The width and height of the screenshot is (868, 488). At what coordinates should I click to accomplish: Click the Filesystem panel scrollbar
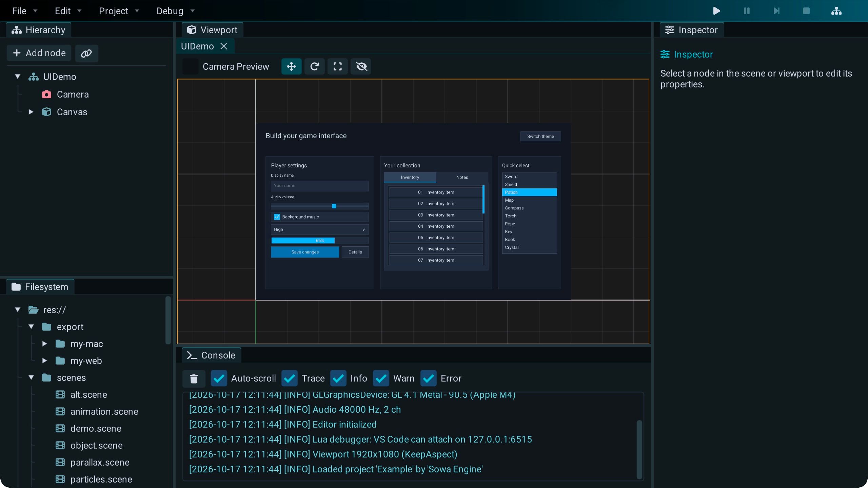pos(168,320)
